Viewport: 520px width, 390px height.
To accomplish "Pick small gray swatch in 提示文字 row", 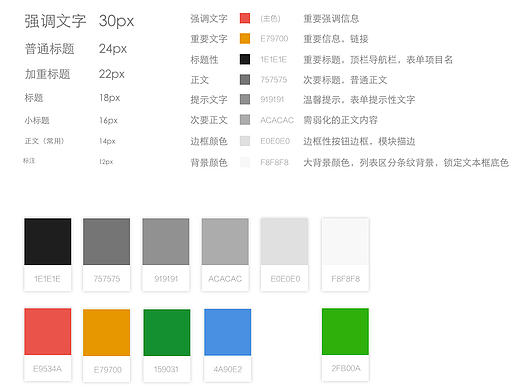I will (245, 99).
